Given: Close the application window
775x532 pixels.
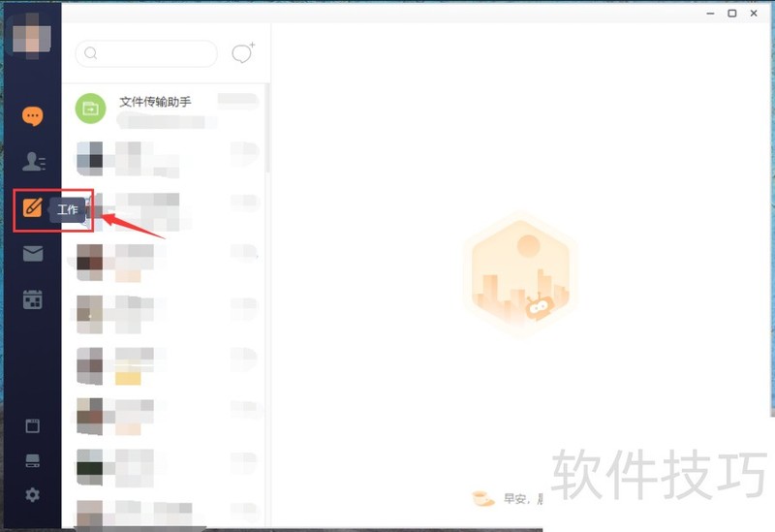Looking at the screenshot, I should [x=754, y=14].
